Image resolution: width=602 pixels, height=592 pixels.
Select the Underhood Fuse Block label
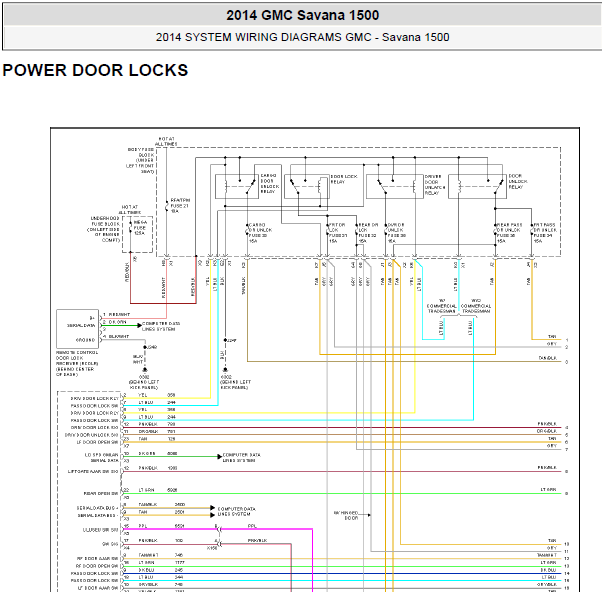105,229
